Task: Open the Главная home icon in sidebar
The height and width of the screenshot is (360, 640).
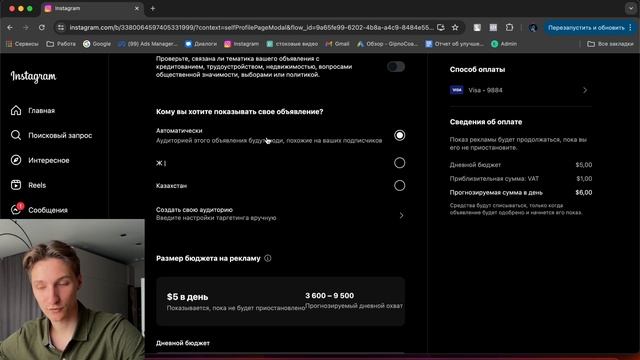Action: tap(16, 110)
